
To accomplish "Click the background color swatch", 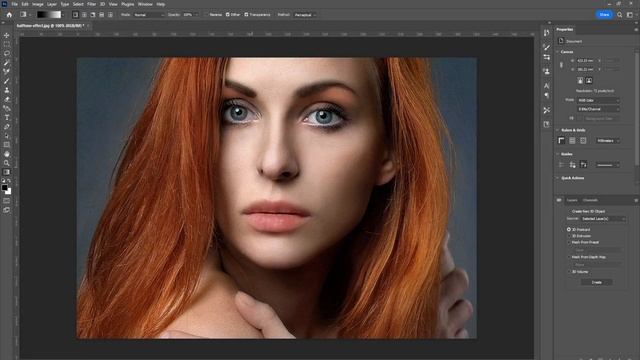I will [9, 192].
